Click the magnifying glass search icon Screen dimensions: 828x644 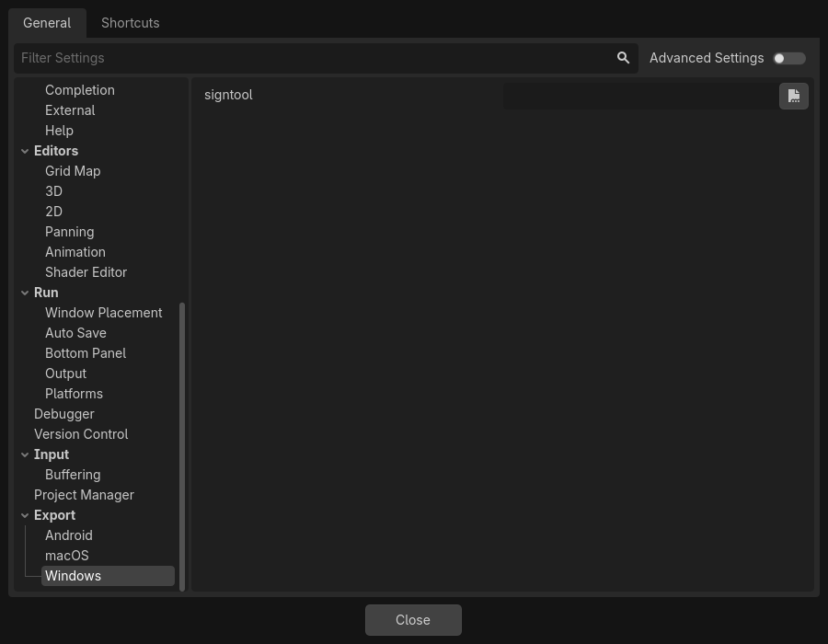tap(623, 57)
